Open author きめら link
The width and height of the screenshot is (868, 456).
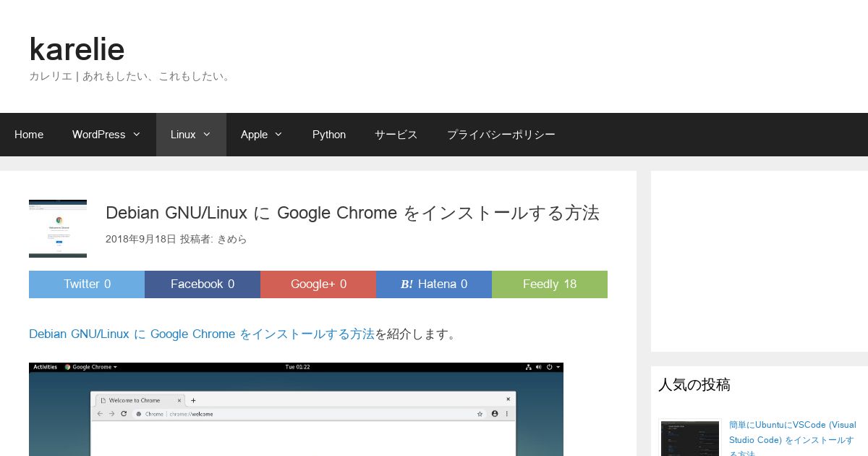pos(232,239)
